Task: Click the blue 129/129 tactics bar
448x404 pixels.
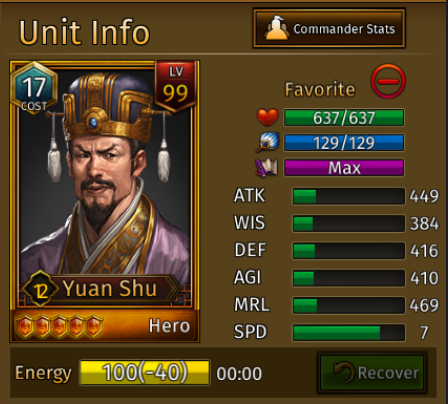Action: (344, 143)
